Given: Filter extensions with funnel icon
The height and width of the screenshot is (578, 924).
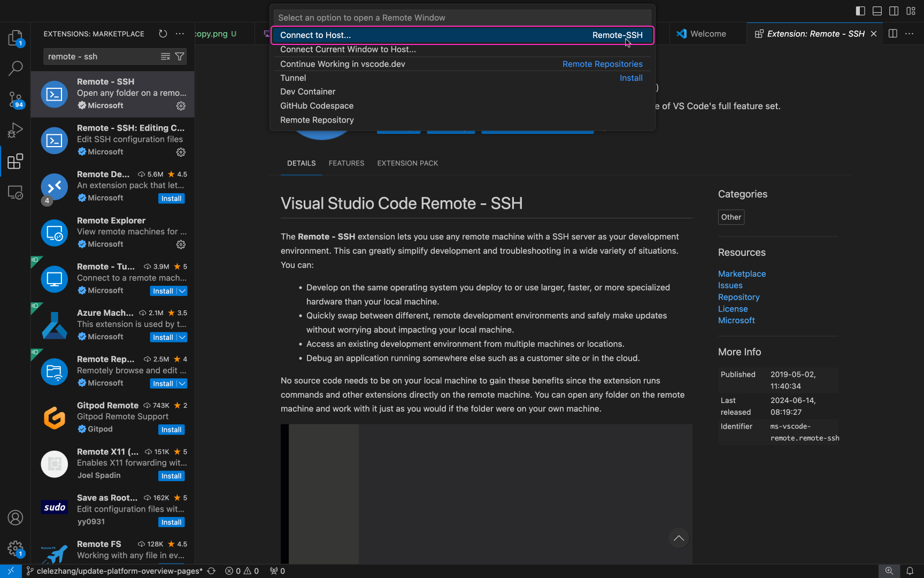Looking at the screenshot, I should pos(180,57).
